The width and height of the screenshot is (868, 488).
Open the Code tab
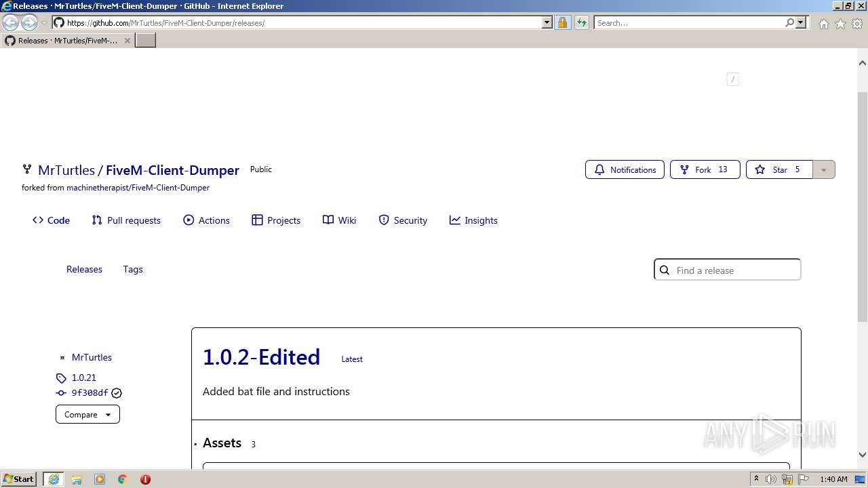[x=51, y=220]
